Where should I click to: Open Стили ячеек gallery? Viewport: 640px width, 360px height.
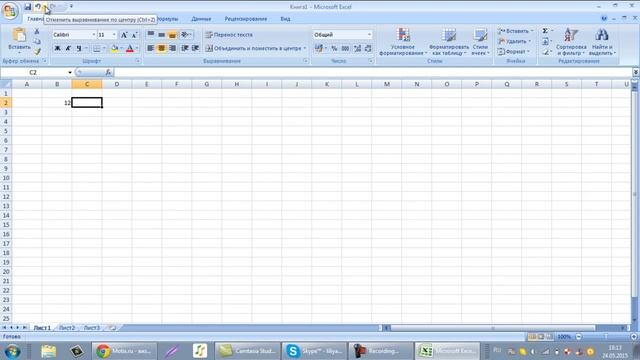(x=480, y=42)
